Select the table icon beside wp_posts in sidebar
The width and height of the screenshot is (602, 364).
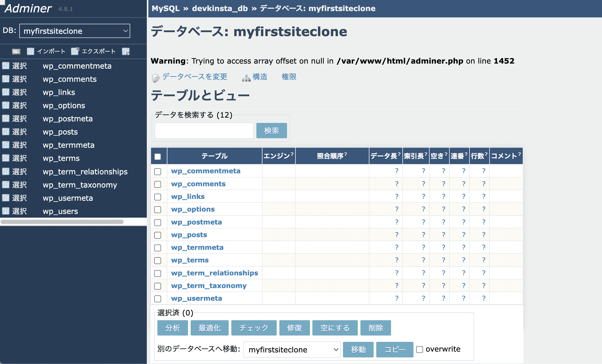click(x=6, y=132)
